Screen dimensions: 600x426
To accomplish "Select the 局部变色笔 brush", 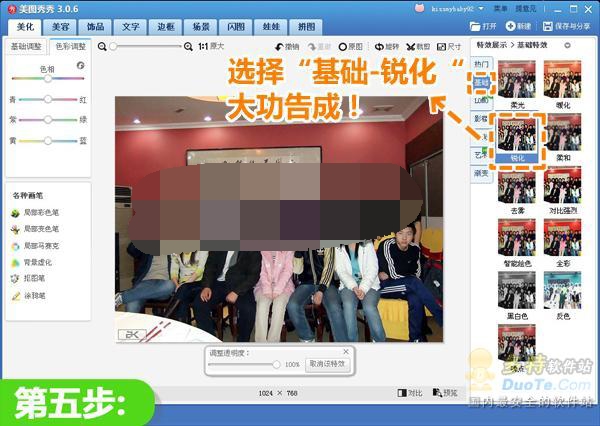I will [35, 229].
